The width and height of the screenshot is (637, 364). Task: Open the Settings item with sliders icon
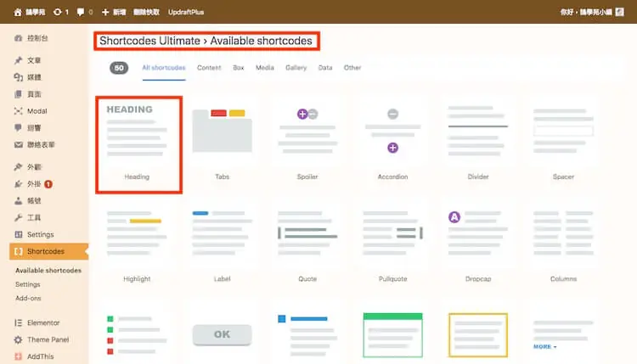pos(34,234)
